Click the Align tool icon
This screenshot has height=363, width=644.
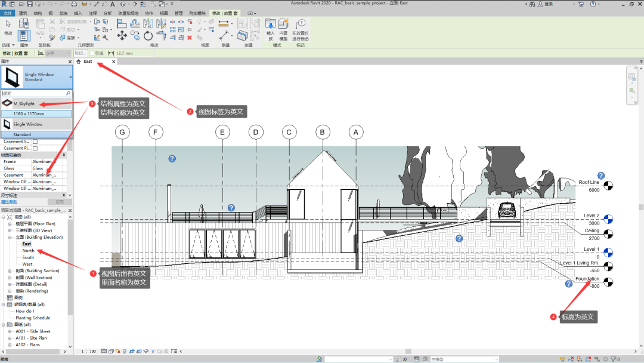coord(122,23)
